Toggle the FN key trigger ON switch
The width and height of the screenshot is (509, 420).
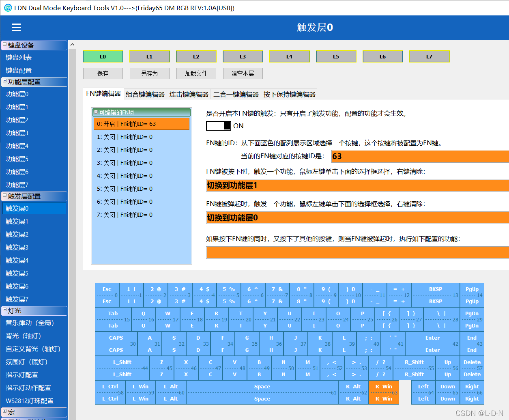(218, 126)
